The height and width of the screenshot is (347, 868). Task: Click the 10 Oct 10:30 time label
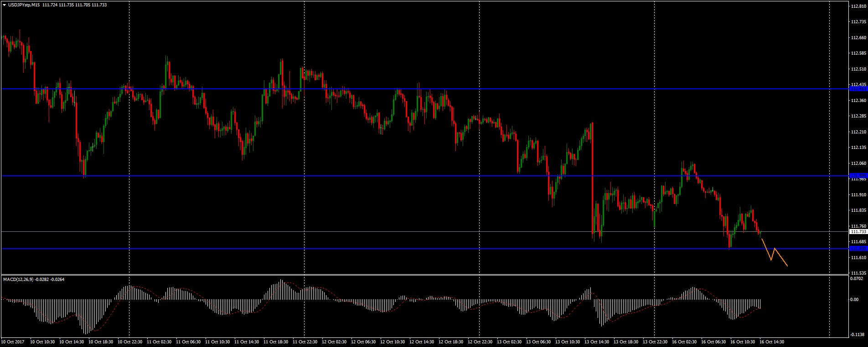[42, 342]
